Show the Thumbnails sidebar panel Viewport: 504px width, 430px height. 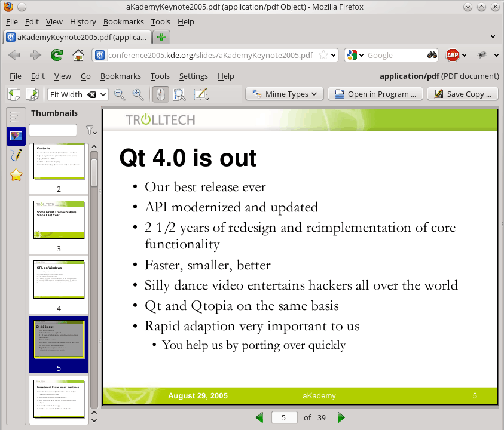coord(16,136)
